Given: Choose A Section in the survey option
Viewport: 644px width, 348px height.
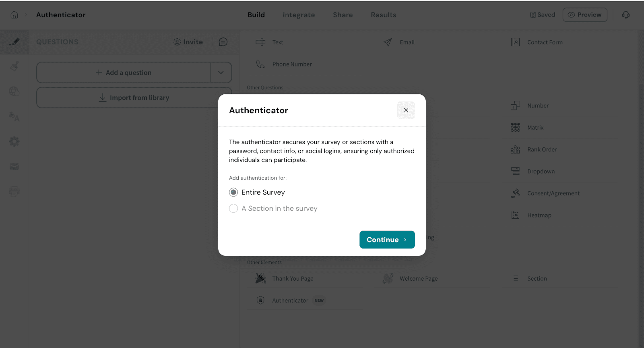Looking at the screenshot, I should pyautogui.click(x=233, y=209).
